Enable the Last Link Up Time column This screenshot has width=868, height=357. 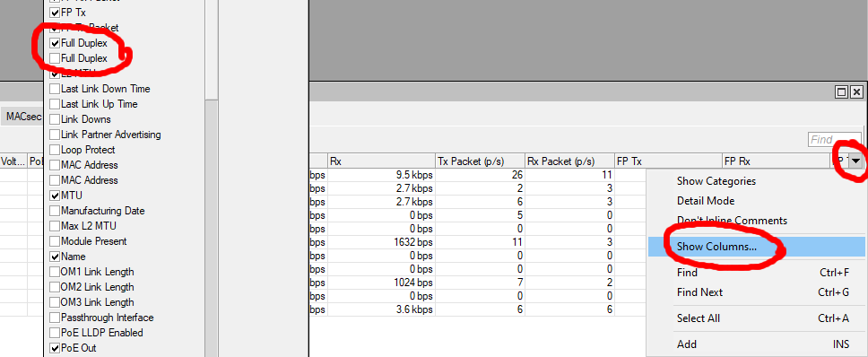point(54,104)
